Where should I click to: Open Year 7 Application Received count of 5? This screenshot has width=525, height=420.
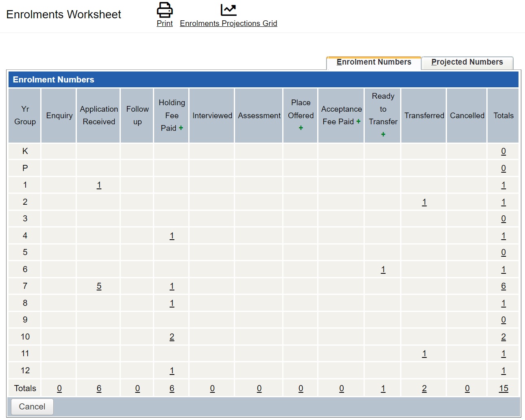98,286
